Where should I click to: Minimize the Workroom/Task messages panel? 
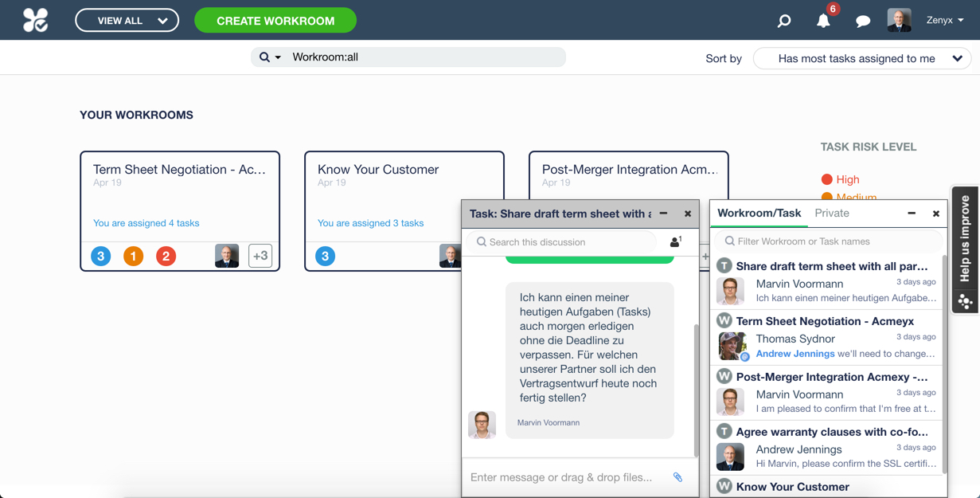pos(912,214)
